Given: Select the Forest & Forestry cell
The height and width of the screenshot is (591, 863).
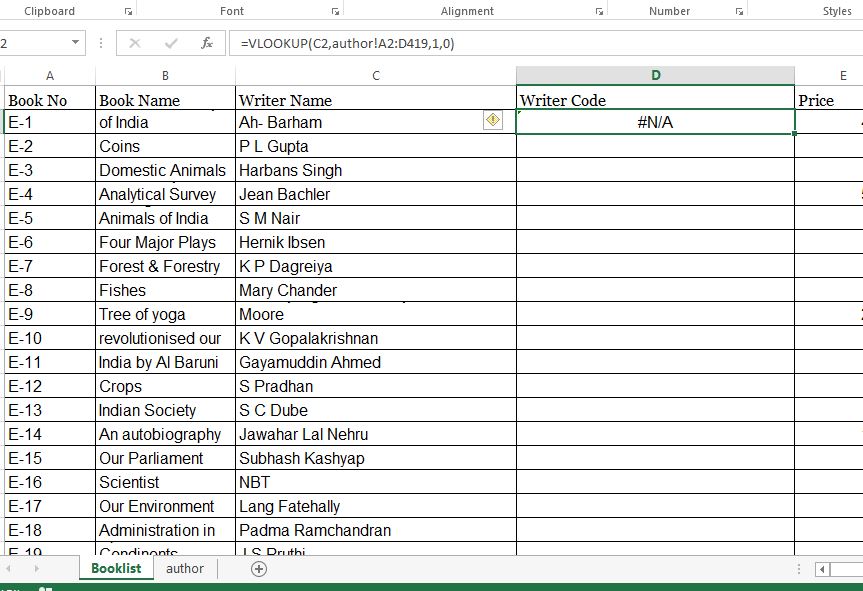Looking at the screenshot, I should (165, 266).
